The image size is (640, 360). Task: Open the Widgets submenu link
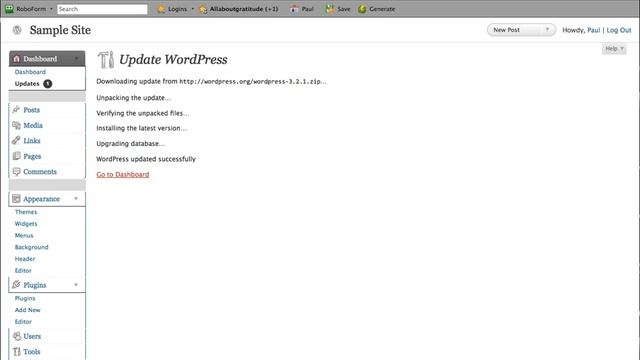point(26,224)
